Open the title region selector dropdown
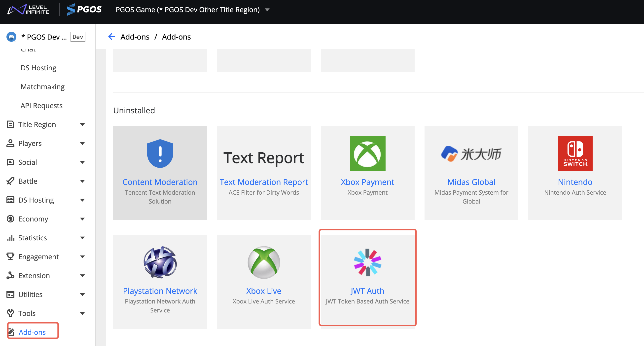The image size is (644, 346). point(267,10)
